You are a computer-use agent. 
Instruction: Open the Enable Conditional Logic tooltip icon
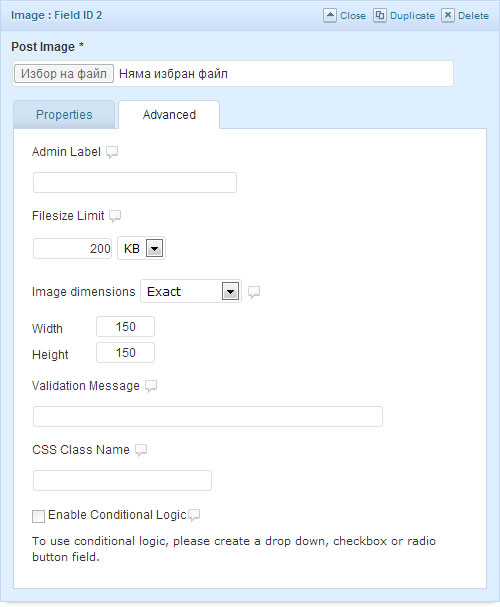(x=194, y=515)
